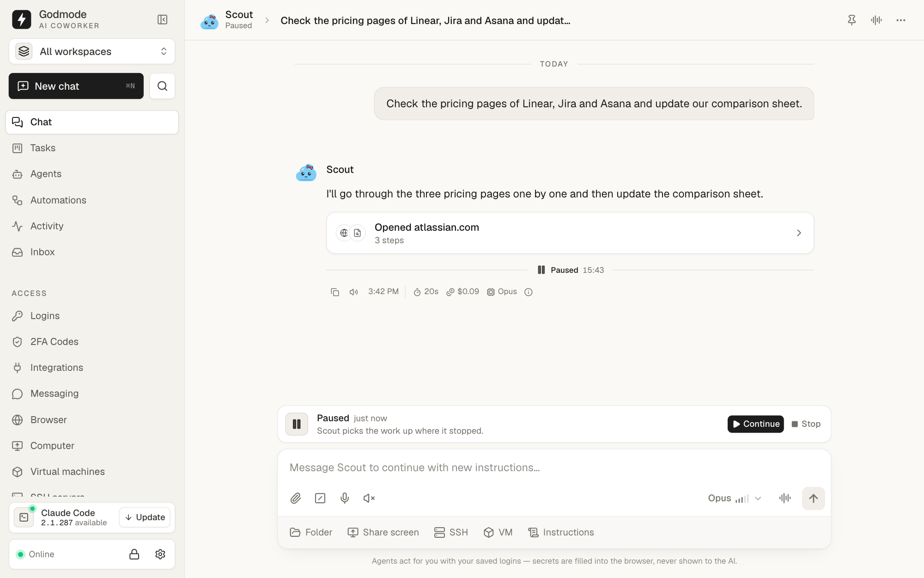924x578 pixels.
Task: Open Tasks in the sidebar
Action: pyautogui.click(x=92, y=148)
